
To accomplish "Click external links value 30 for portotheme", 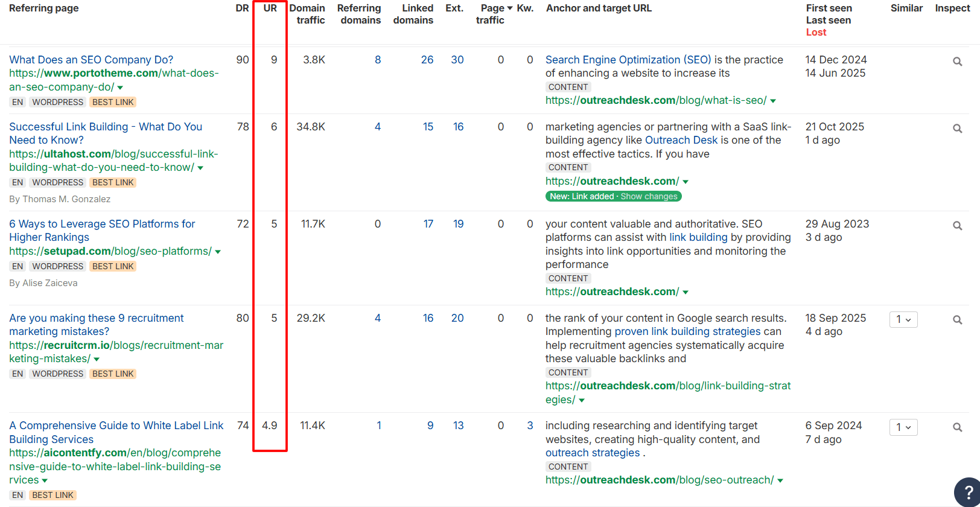I will [457, 60].
